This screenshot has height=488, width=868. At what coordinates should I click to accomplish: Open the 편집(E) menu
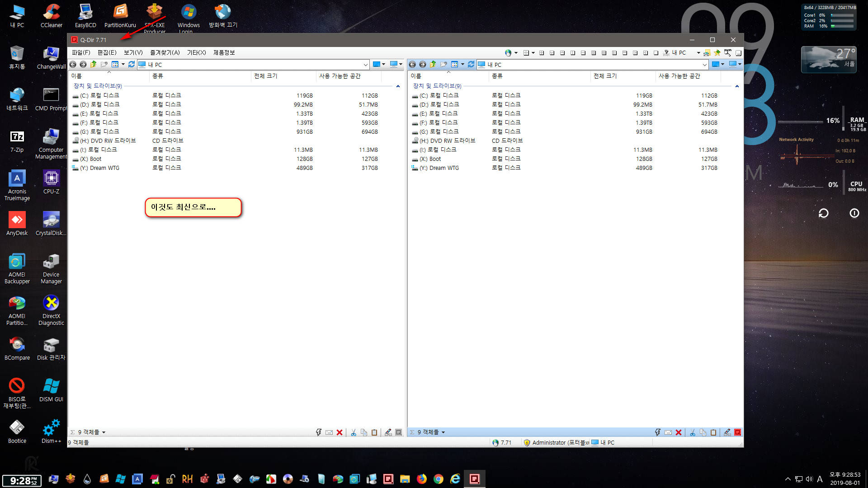[107, 52]
